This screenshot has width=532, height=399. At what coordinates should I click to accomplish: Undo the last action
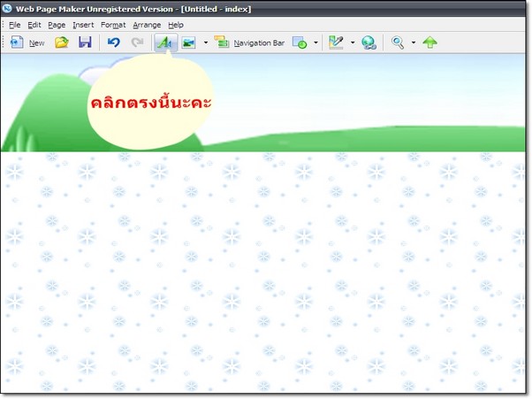coord(114,42)
